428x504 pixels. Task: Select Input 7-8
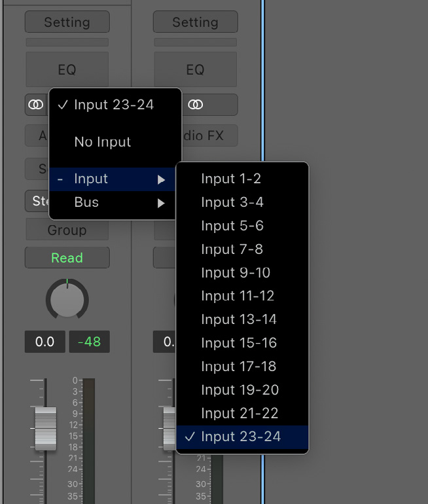242,249
